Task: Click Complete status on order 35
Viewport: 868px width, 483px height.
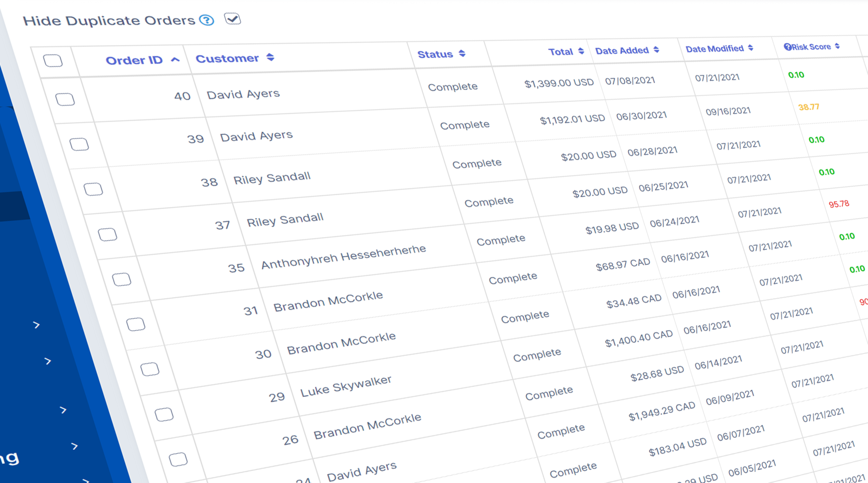Action: pyautogui.click(x=501, y=240)
